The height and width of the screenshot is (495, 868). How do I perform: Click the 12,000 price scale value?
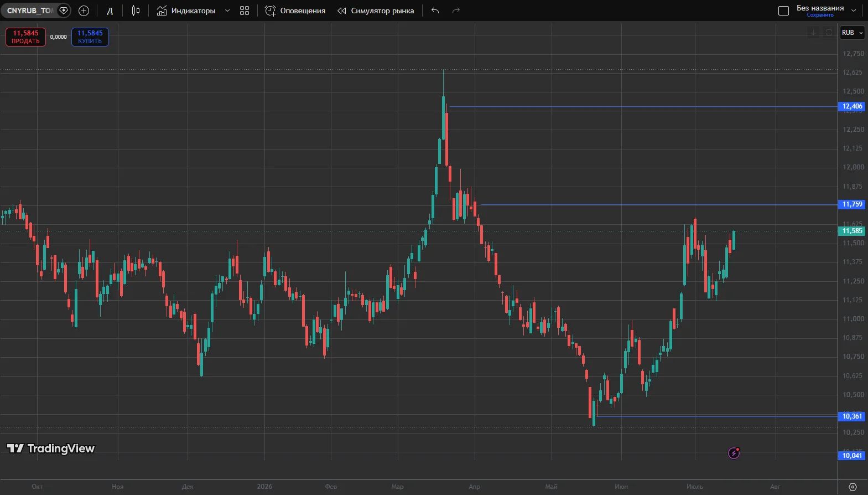(x=853, y=167)
